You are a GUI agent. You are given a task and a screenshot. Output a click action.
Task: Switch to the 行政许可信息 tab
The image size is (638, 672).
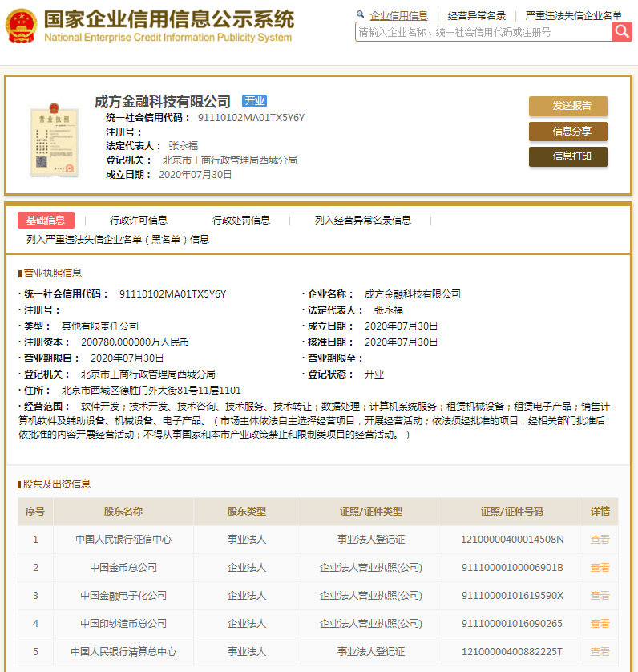tap(139, 220)
